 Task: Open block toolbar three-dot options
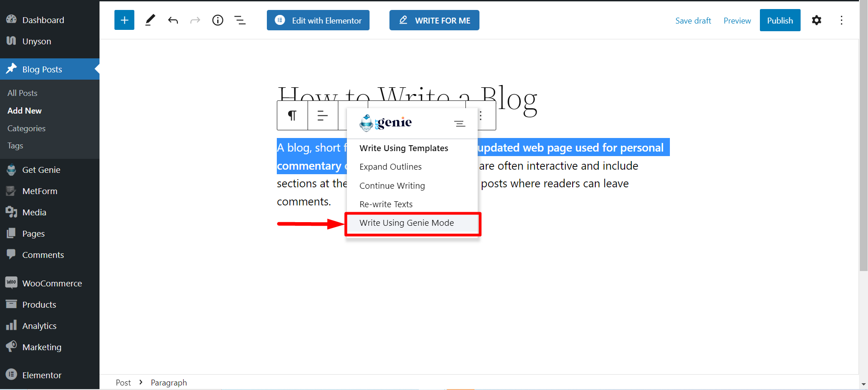481,116
